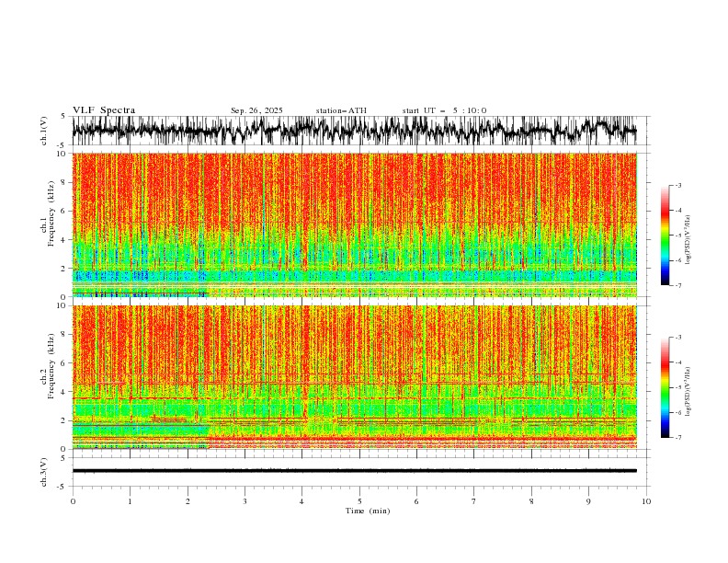Image resolution: width=728 pixels, height=563 pixels.
Task: Click the time axis tick label '5'
Action: [359, 501]
